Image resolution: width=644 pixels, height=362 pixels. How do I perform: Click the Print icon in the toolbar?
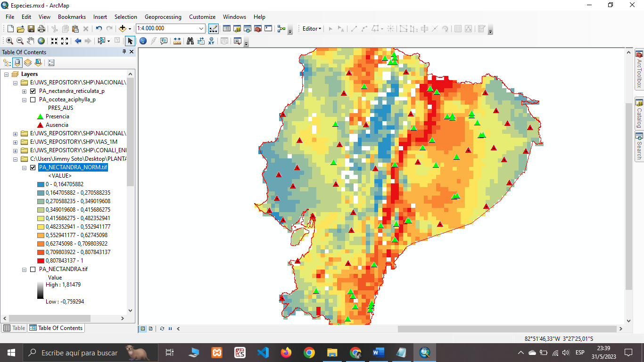point(41,29)
